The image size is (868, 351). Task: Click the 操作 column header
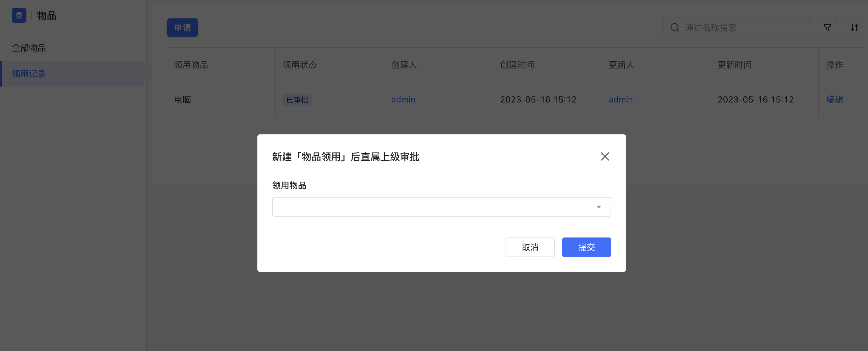[835, 65]
